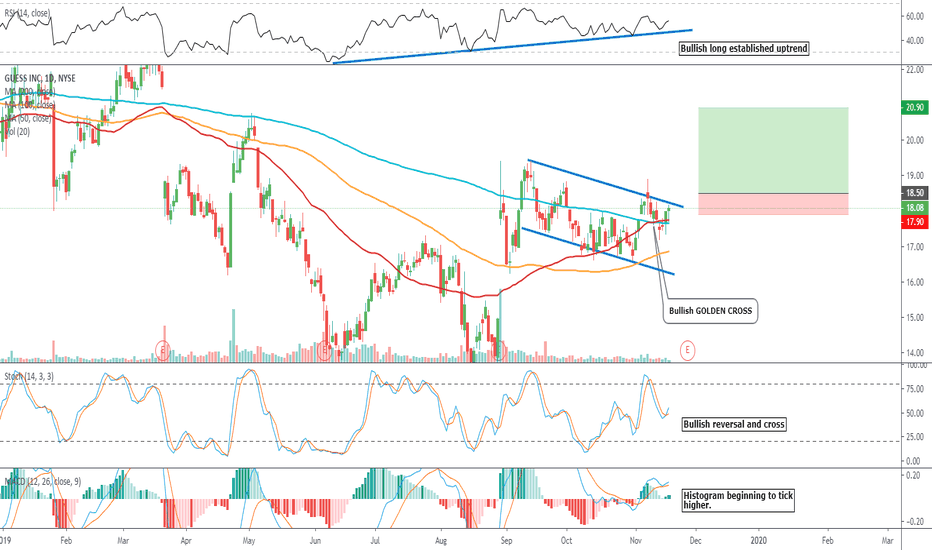Click the 16.00 price axis label
932x550 pixels.
[914, 282]
